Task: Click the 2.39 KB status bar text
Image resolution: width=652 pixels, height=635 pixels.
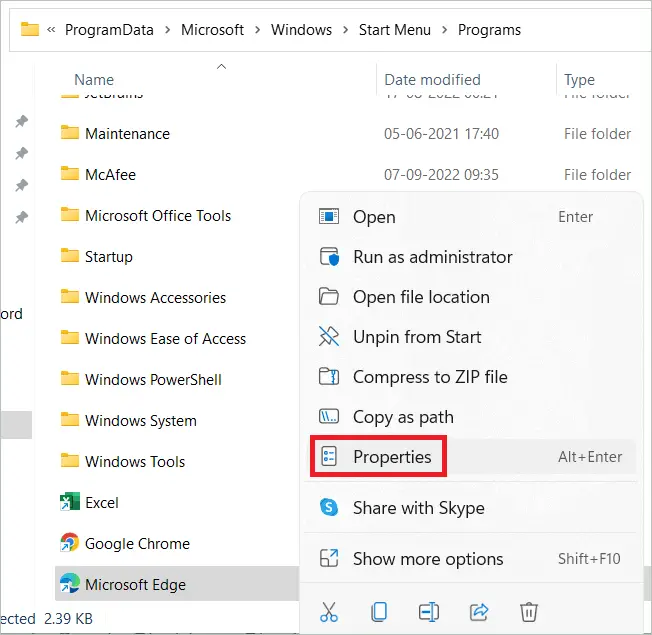Action: pos(69,618)
